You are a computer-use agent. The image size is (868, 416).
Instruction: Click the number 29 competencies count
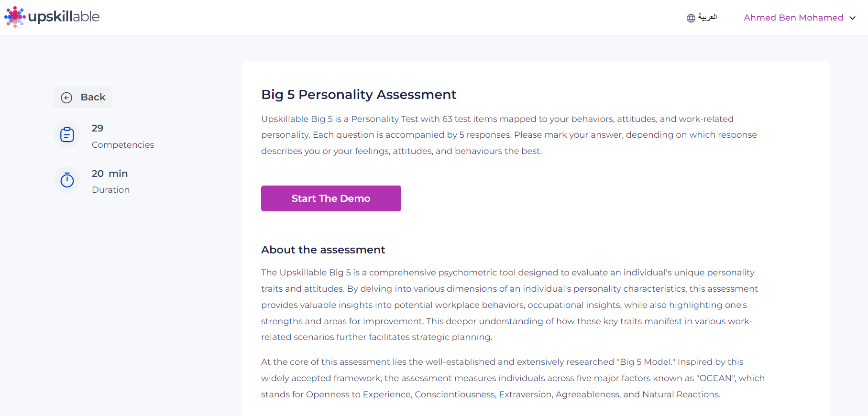point(98,128)
